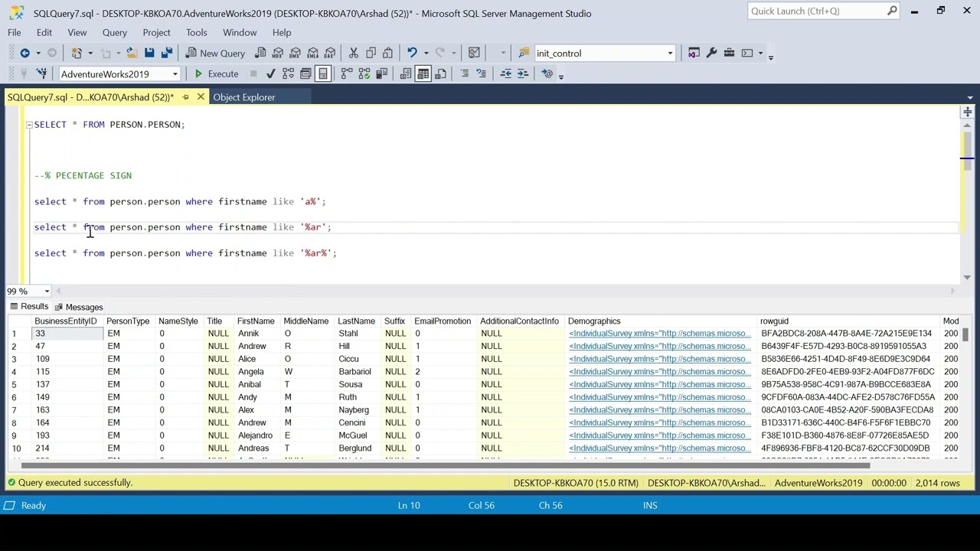The image size is (980, 551).
Task: Click the XMLA query icon
Action: tap(312, 53)
